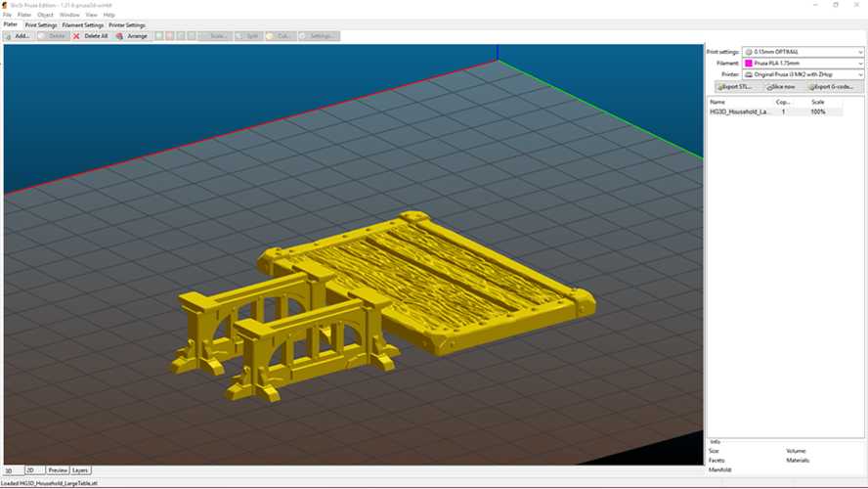Click printer icon in Printer dropdown
The height and width of the screenshot is (489, 868).
point(749,74)
